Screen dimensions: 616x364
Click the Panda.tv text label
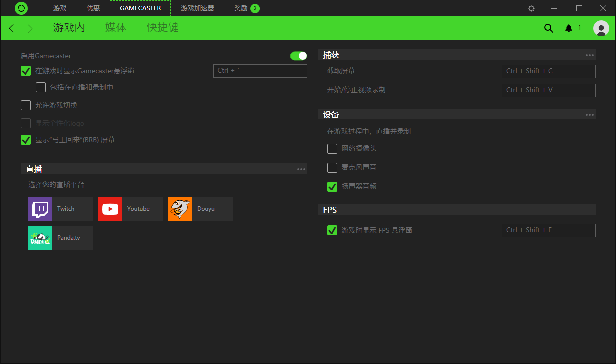(69, 238)
